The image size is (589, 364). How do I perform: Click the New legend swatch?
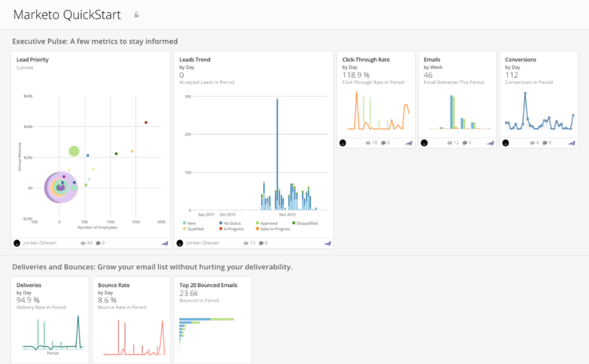click(x=185, y=223)
